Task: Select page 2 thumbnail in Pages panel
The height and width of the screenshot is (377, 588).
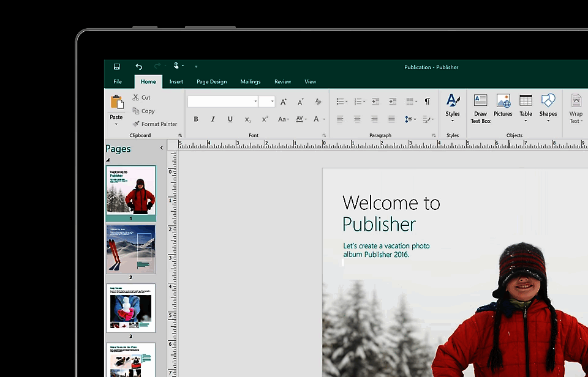Action: click(130, 248)
